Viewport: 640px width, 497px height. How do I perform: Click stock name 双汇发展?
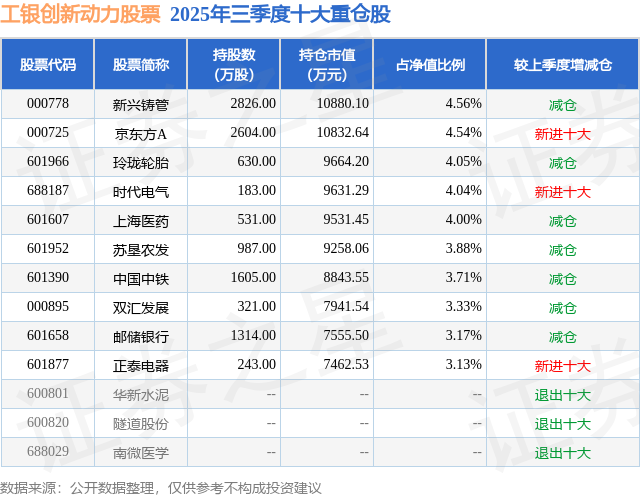pos(141,308)
